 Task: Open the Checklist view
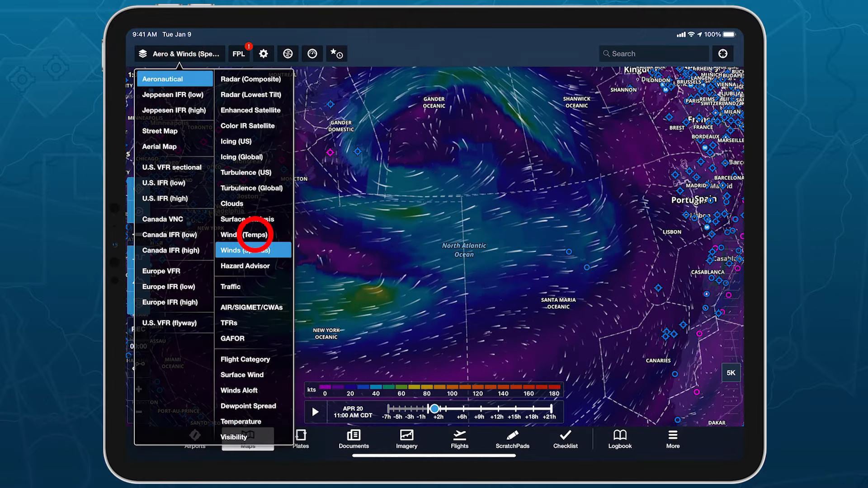click(565, 439)
